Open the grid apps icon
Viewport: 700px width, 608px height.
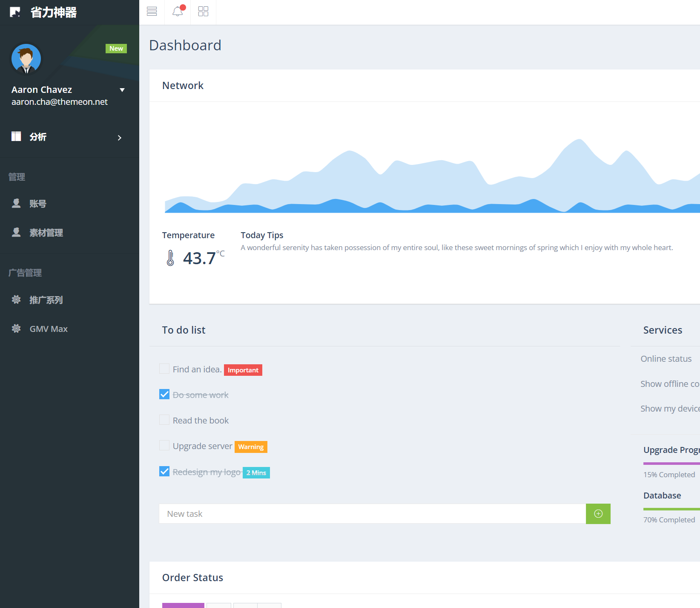coord(203,12)
